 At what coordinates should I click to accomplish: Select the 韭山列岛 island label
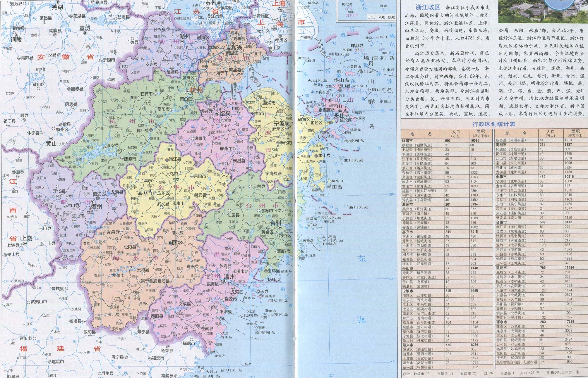(353, 160)
